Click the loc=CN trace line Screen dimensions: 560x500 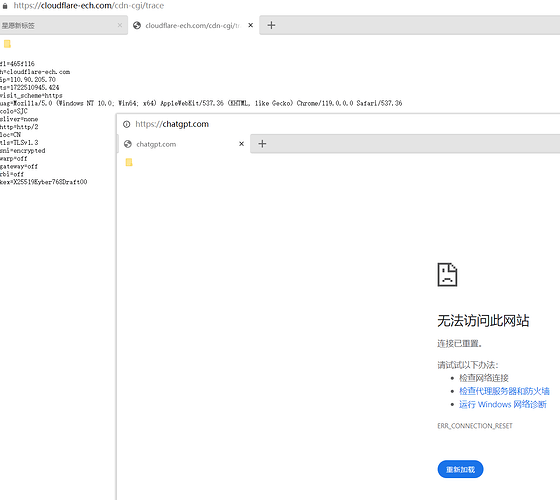(10, 135)
